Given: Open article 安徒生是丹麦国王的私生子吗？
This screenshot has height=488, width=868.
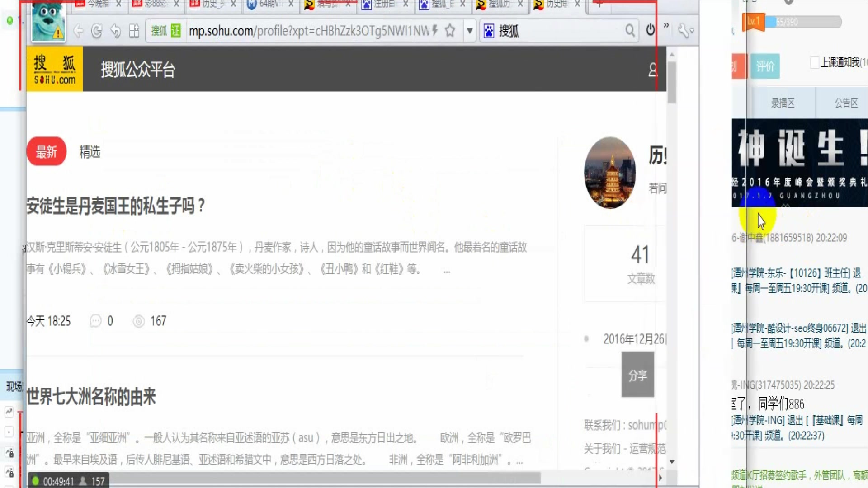Looking at the screenshot, I should 116,206.
